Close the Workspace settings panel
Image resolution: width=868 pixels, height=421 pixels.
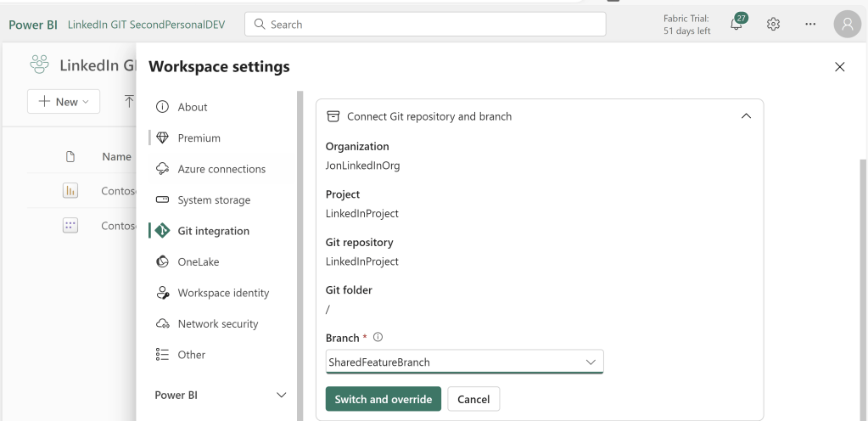[x=840, y=67]
